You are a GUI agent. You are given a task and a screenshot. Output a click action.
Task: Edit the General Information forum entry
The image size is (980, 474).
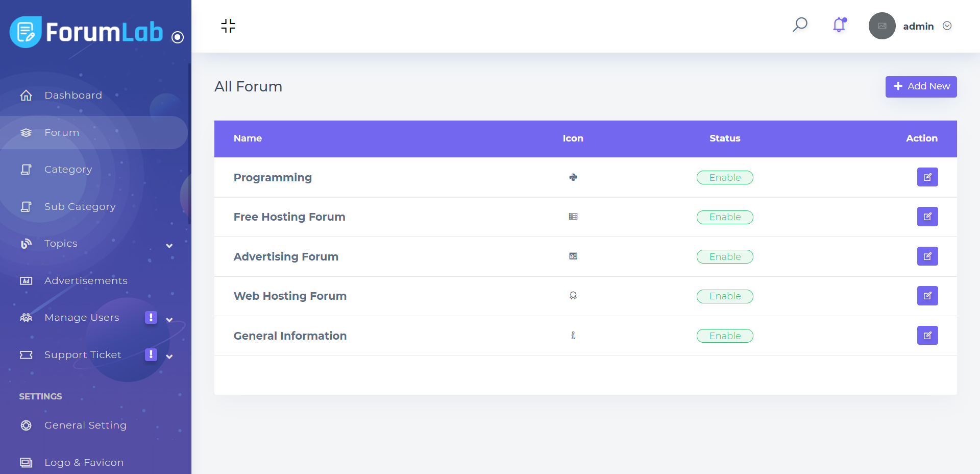[x=927, y=336]
